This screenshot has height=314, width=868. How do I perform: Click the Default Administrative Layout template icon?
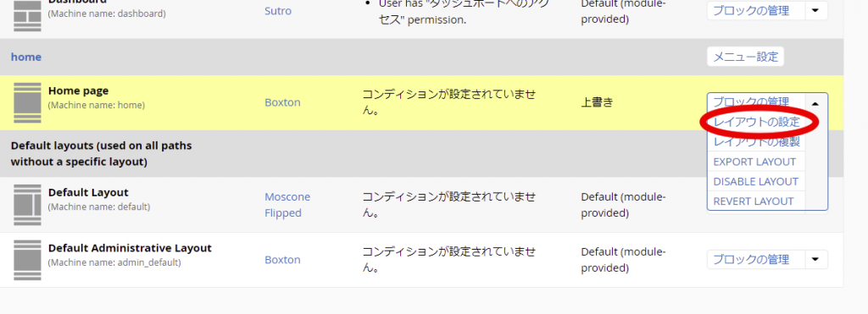[x=27, y=260]
